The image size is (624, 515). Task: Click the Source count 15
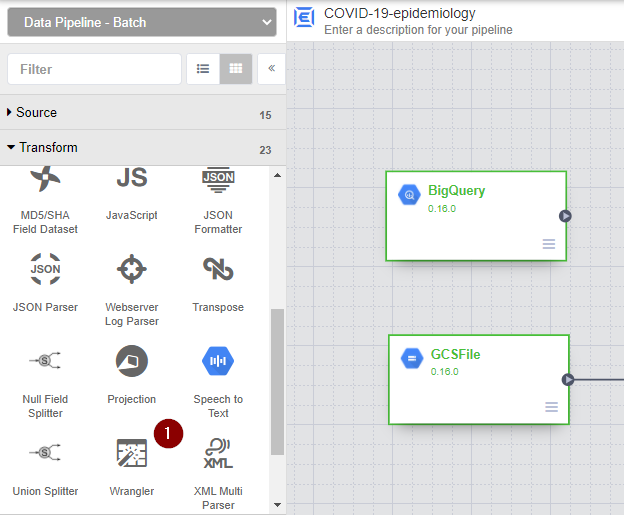coord(265,115)
